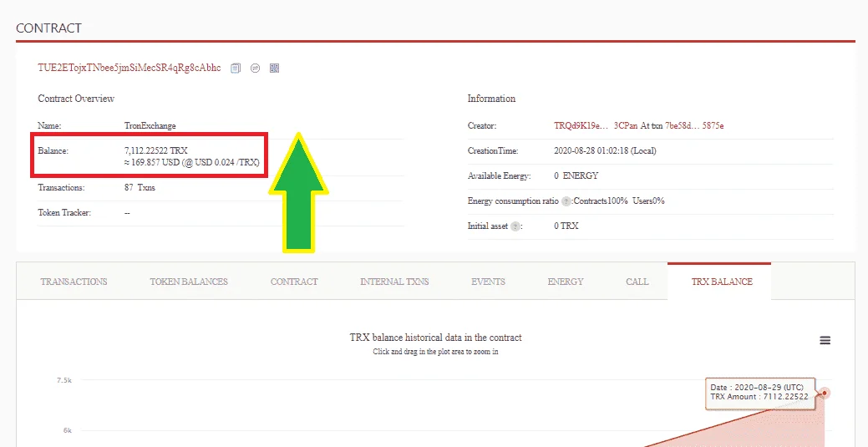Open the Events tab
This screenshot has height=447, width=868.
(x=488, y=282)
